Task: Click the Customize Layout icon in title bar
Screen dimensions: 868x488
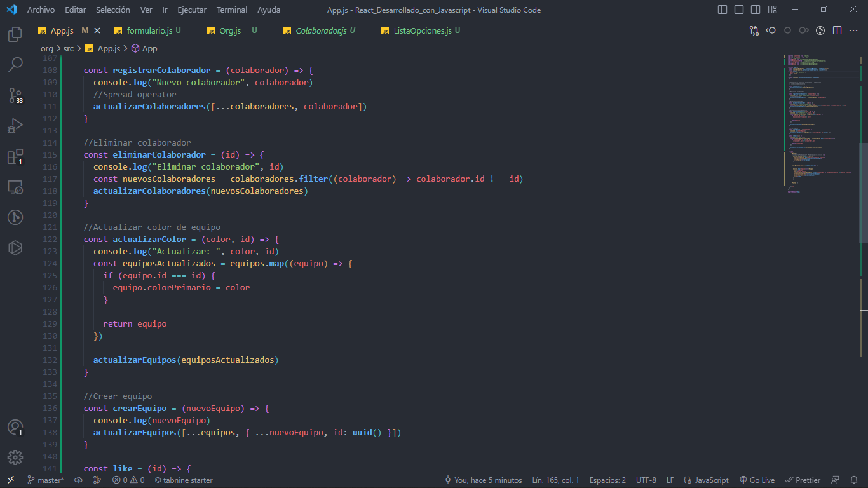Action: click(x=772, y=10)
